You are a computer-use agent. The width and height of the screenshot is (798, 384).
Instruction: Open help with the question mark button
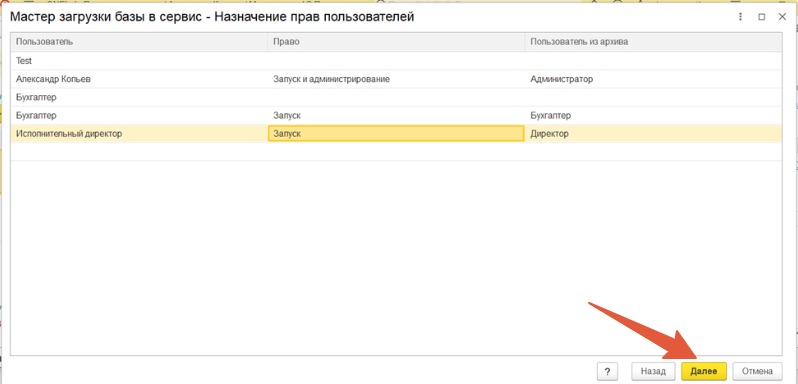pos(607,371)
